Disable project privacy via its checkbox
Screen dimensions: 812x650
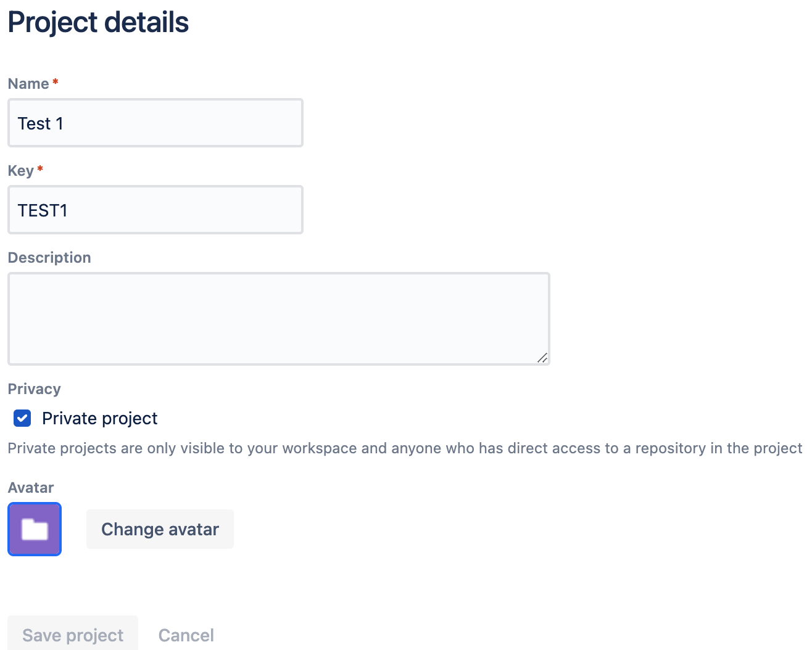(x=22, y=418)
